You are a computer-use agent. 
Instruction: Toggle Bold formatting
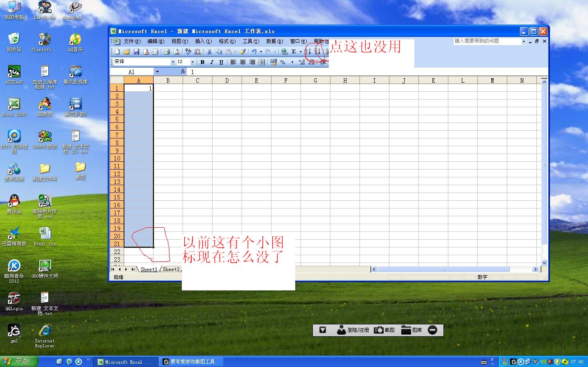(202, 62)
